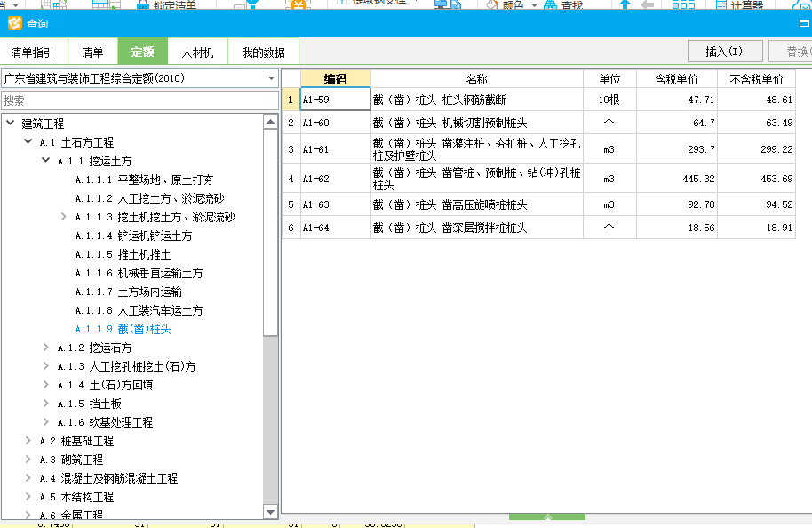The height and width of the screenshot is (528, 812).
Task: Expand the A.1.2 挖运石方 node
Action: click(45, 348)
